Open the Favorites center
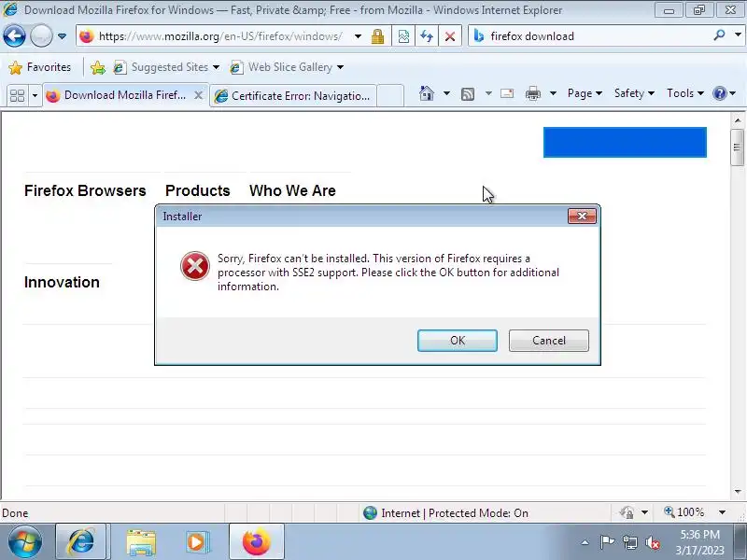This screenshot has width=747, height=560. [x=40, y=67]
